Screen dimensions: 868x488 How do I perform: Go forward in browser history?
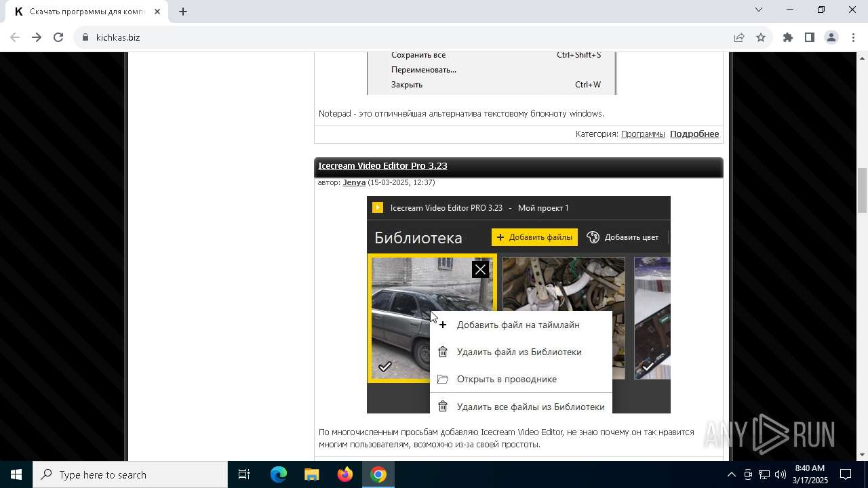pos(37,37)
